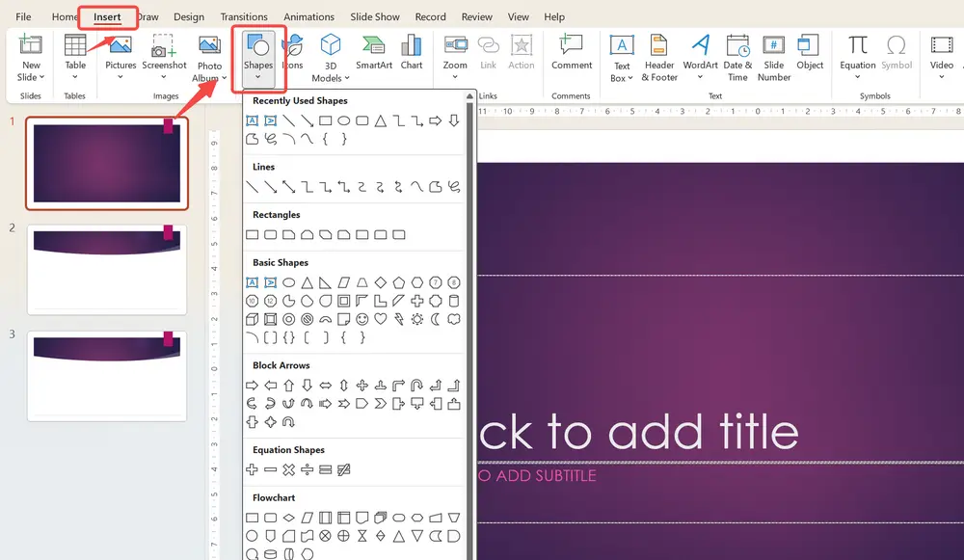Select the Double Arrow line in Lines
This screenshot has width=964, height=560.
coord(289,187)
